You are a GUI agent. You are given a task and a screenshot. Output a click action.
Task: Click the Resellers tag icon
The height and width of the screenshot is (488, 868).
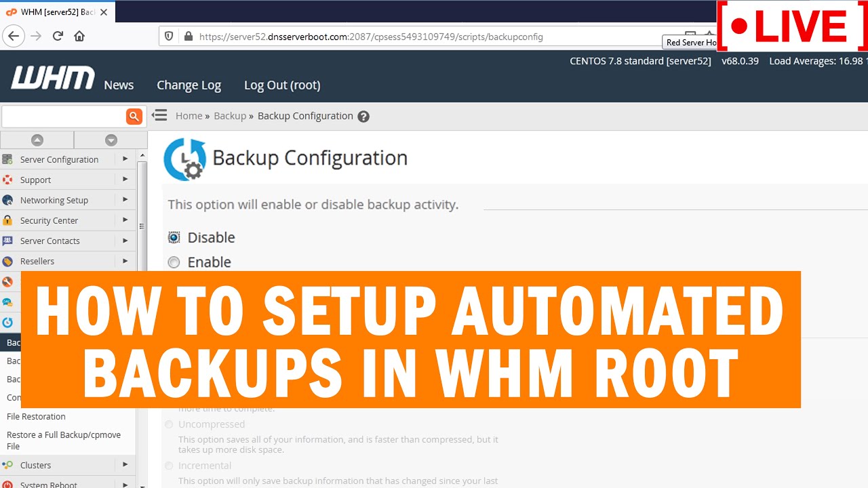7,261
